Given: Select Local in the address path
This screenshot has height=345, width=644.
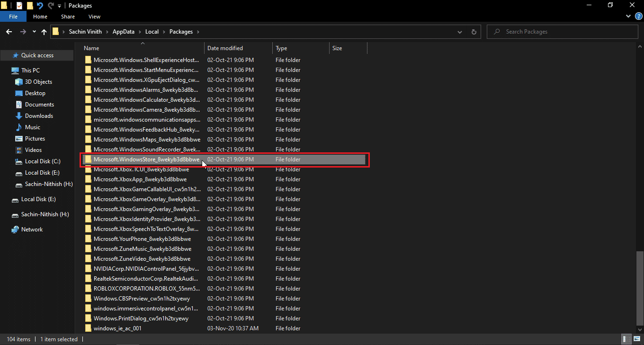Looking at the screenshot, I should [152, 32].
